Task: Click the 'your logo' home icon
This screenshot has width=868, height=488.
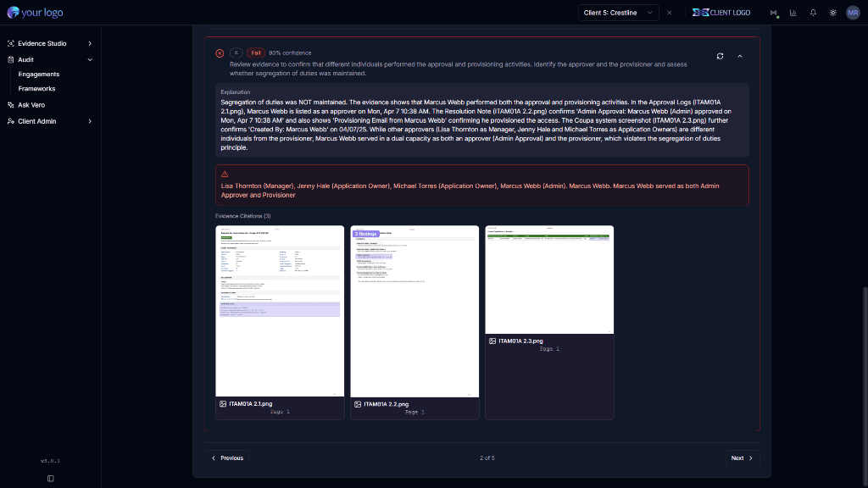Action: [x=13, y=12]
